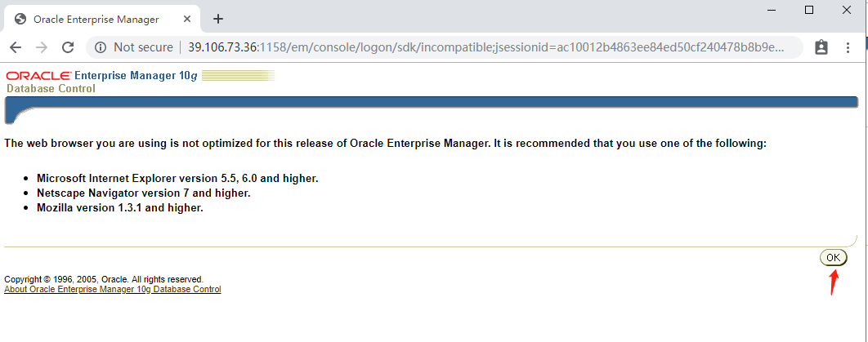
Task: Open a new tab with the plus button
Action: [218, 19]
